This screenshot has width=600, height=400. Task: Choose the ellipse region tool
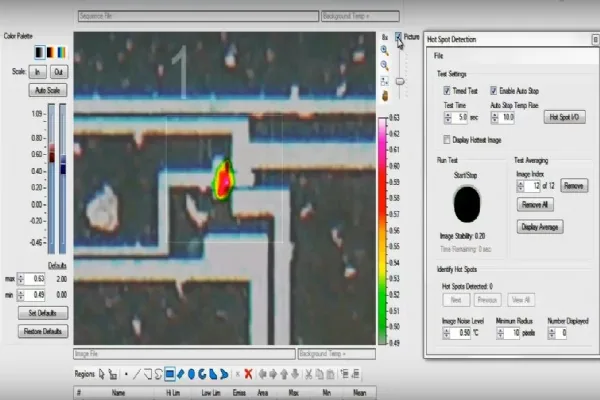pyautogui.click(x=191, y=374)
